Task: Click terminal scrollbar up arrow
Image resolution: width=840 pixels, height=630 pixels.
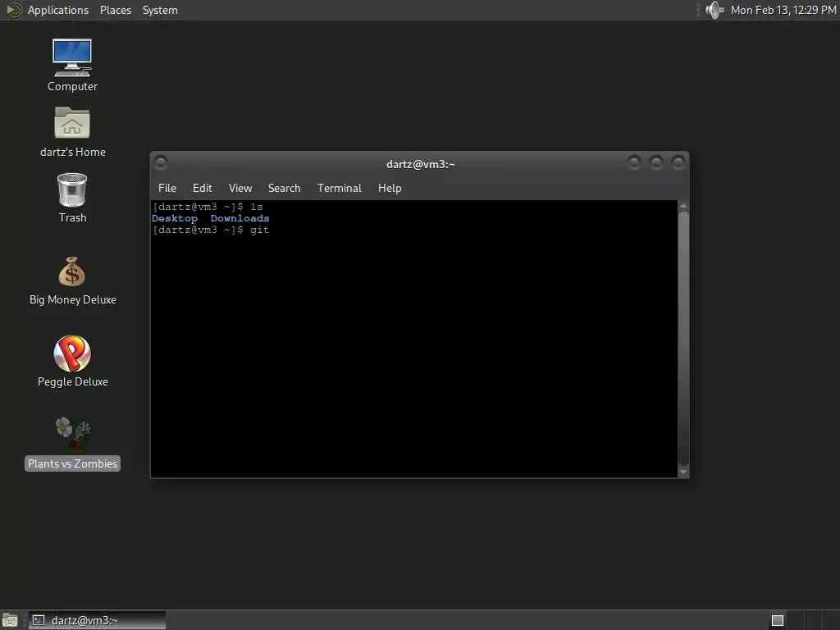Action: [x=683, y=206]
